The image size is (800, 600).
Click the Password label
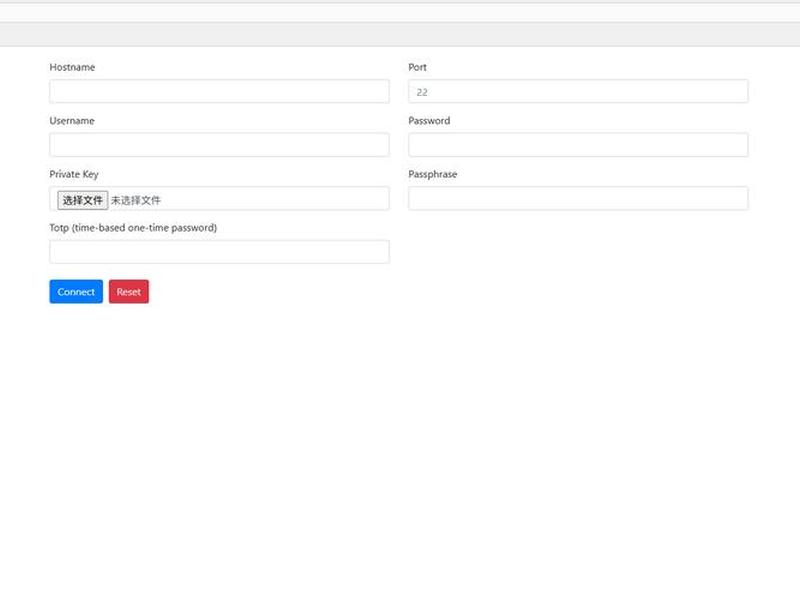(429, 121)
